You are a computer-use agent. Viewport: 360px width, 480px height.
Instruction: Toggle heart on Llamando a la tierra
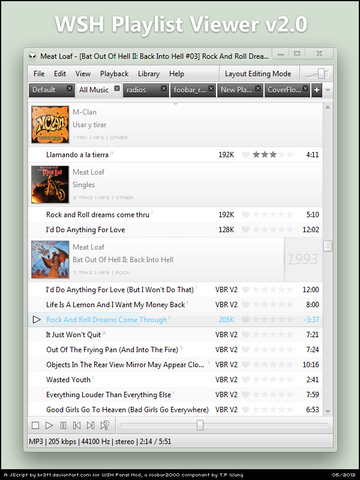246,154
